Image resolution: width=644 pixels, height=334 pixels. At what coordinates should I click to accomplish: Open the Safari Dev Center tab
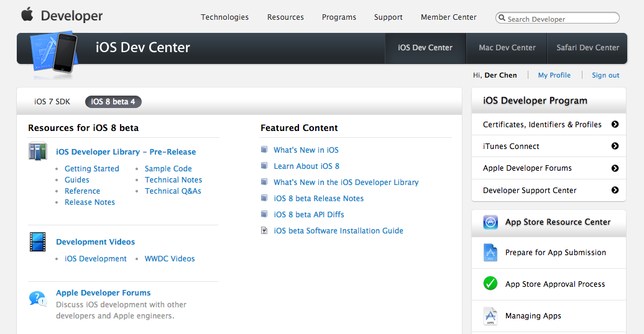pyautogui.click(x=587, y=48)
